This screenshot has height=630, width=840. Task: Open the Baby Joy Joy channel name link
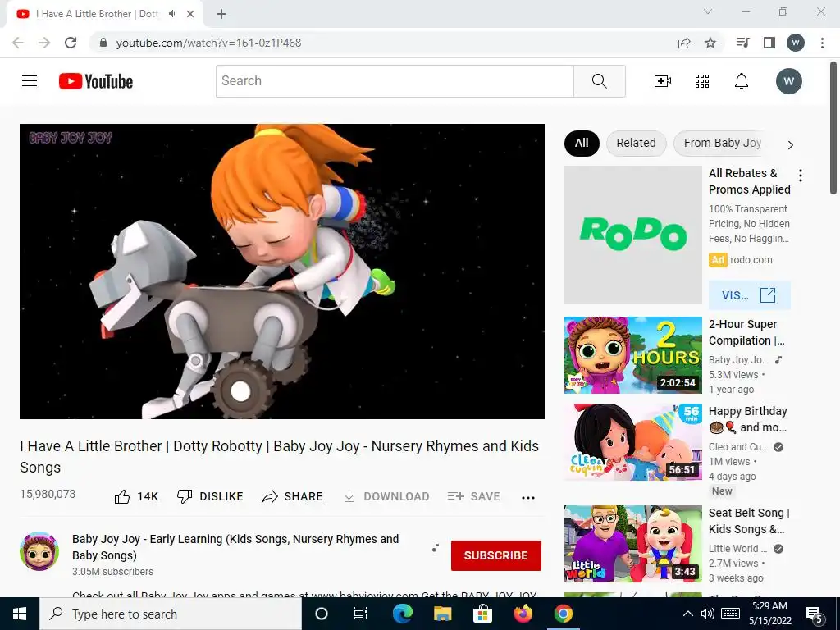(235, 547)
